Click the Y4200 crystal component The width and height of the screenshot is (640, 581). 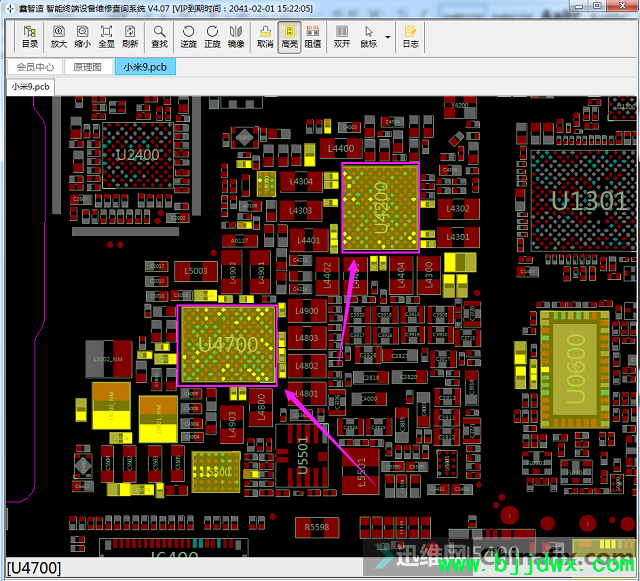click(460, 107)
